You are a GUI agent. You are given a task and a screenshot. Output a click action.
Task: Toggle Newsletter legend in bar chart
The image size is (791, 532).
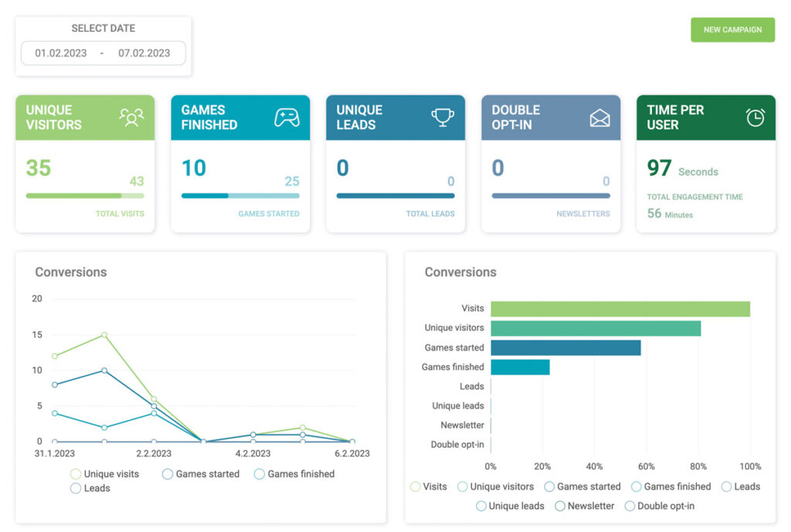tap(584, 506)
